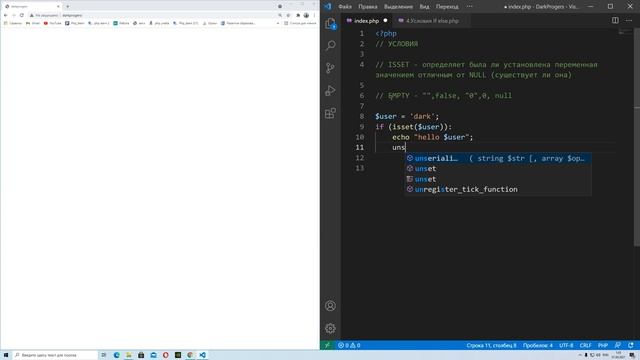Open the Extensions view

[x=330, y=113]
